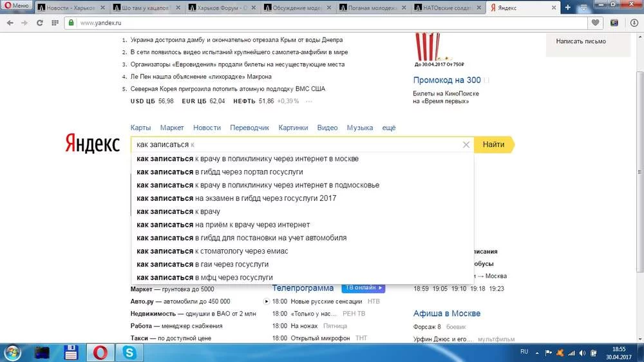The height and width of the screenshot is (362, 644).
Task: Close the Поганая молодежь tab
Action: [404, 8]
